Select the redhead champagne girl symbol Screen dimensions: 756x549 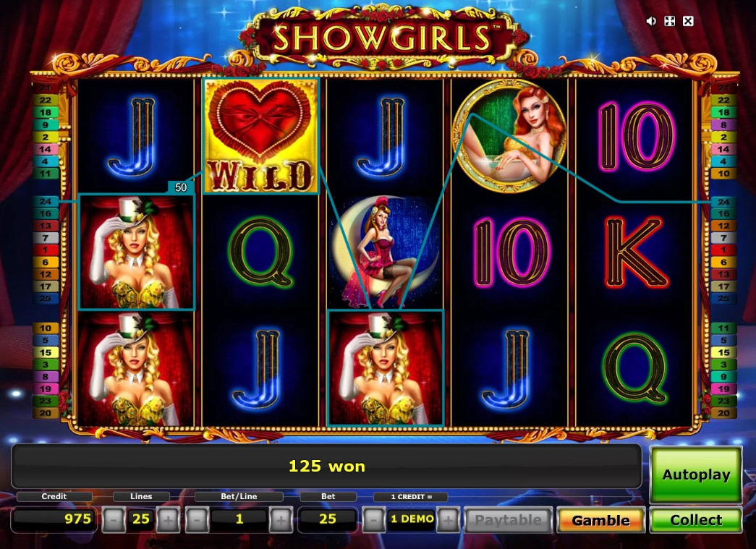[x=509, y=135]
